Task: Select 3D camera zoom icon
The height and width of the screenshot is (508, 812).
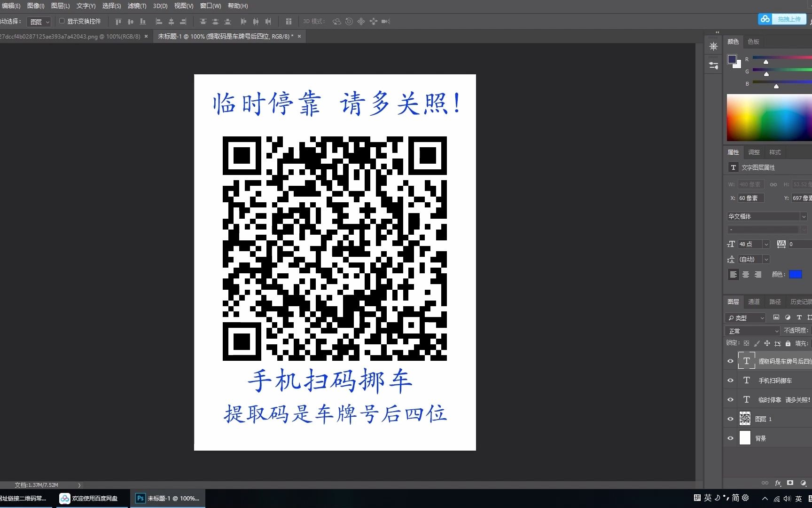Action: 386,22
